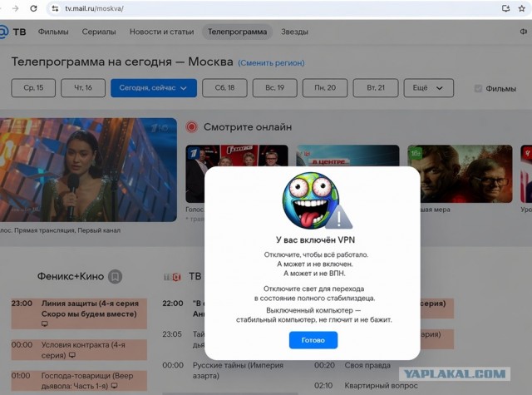The width and height of the screenshot is (532, 395).
Task: Expand the Сегодня, сейчас dropdown
Action: 154,88
